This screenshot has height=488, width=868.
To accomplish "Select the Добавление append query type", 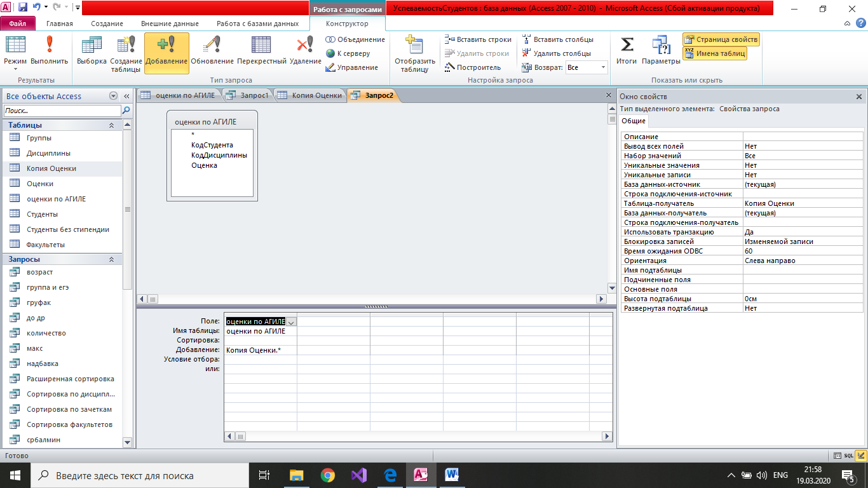I will (166, 53).
